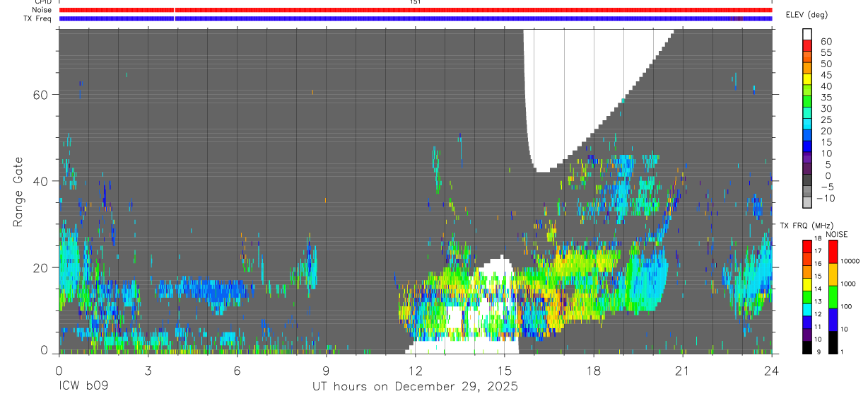Image resolution: width=868 pixels, height=401 pixels.
Task: Click the black bottom segment of TX FRQ colorbar
Action: [807, 347]
